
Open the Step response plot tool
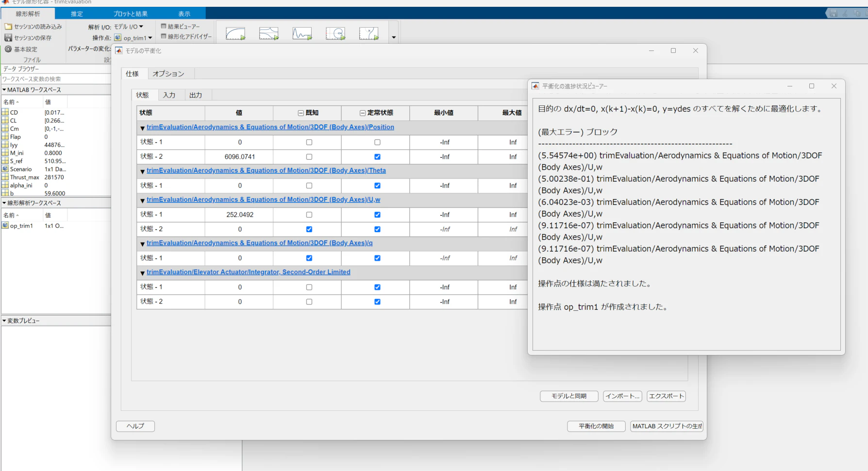click(x=235, y=33)
